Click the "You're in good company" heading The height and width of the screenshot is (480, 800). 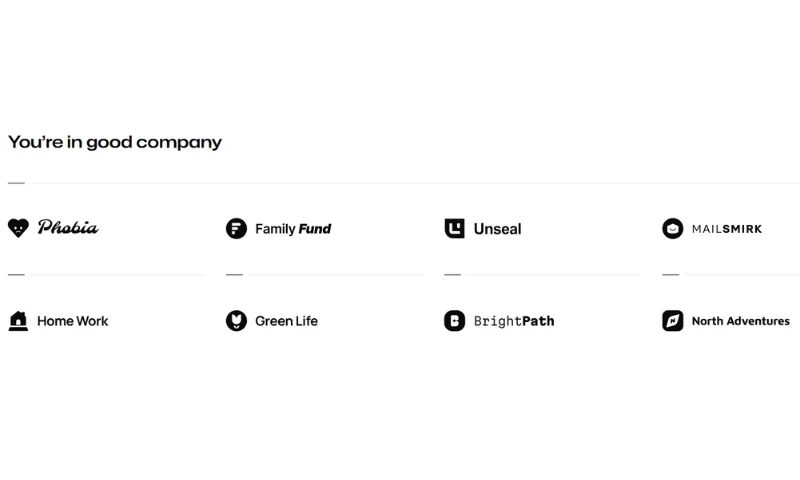pos(115,142)
